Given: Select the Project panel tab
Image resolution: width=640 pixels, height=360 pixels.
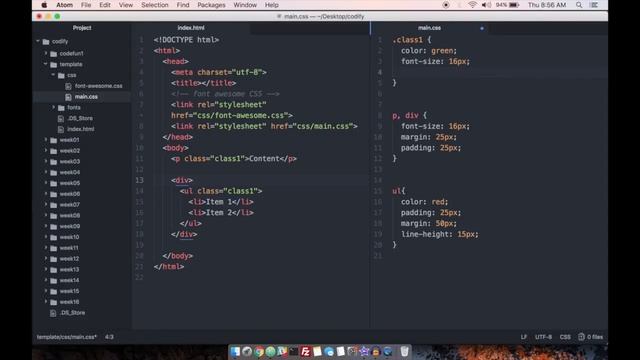Looking at the screenshot, I should pos(82,28).
